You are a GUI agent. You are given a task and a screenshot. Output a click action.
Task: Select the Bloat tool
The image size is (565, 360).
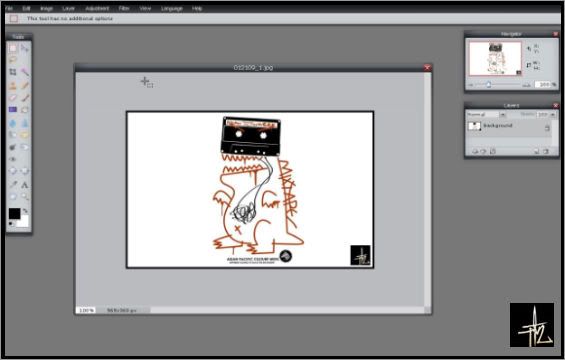[x=13, y=171]
